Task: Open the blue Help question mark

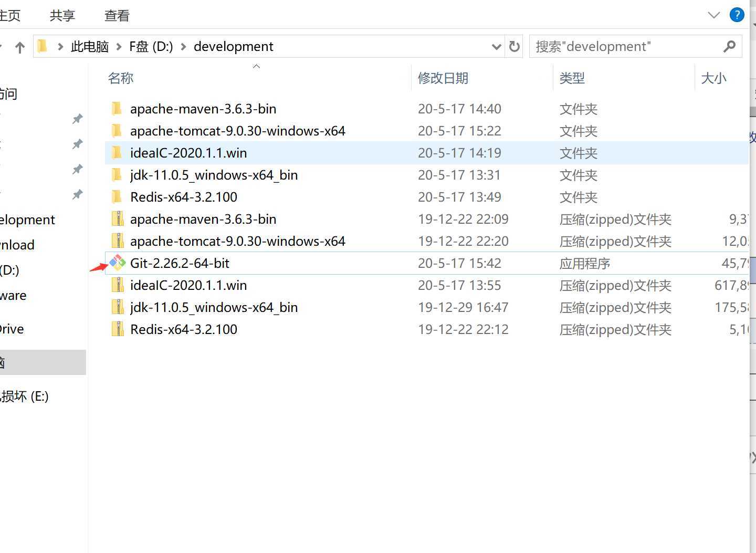Action: coord(737,15)
